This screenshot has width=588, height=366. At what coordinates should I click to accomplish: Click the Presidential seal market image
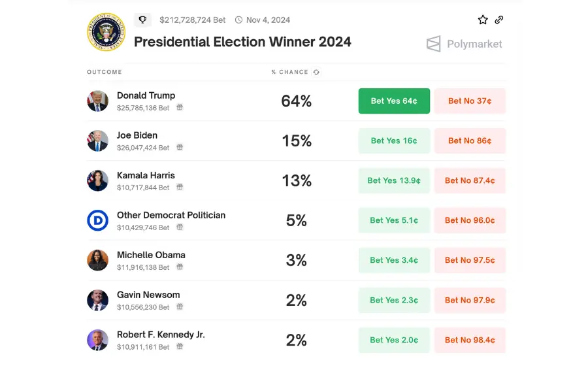(x=106, y=32)
